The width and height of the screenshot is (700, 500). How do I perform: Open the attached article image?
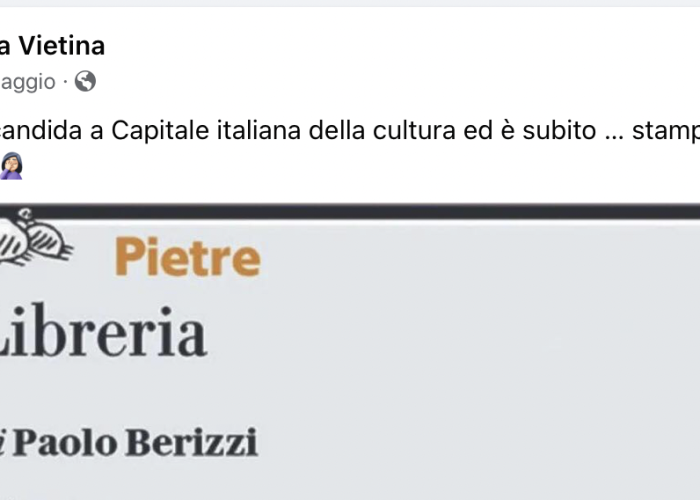point(350,353)
